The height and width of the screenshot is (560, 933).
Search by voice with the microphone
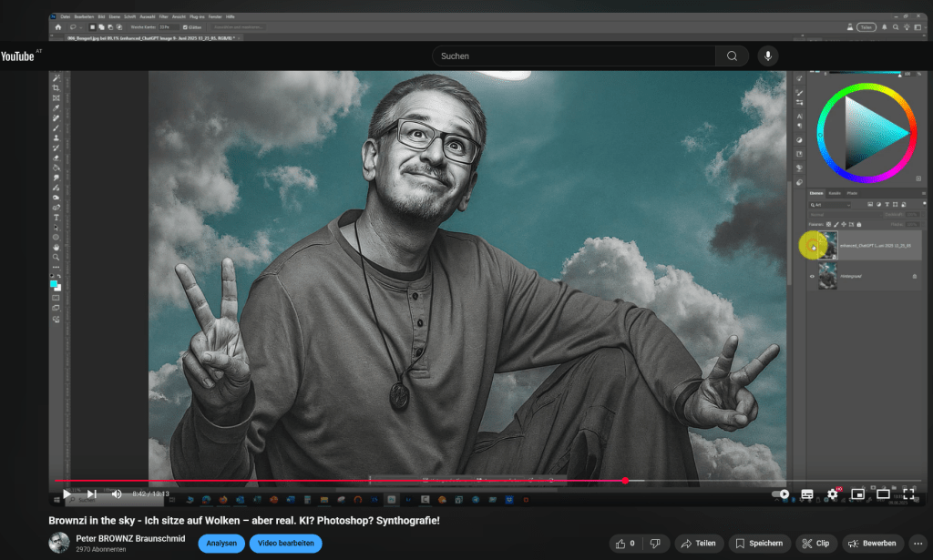coord(768,56)
